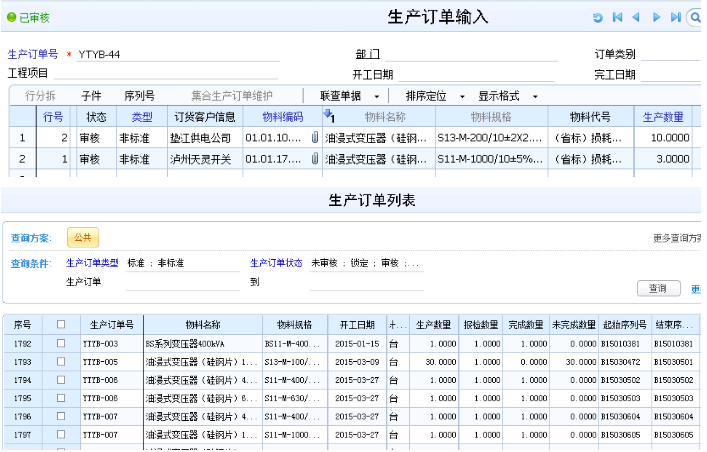
Task: Go to the first record icon
Action: point(617,17)
